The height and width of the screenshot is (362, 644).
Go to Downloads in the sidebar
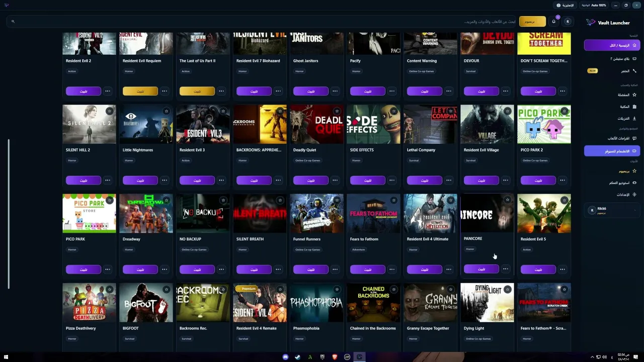point(612,119)
